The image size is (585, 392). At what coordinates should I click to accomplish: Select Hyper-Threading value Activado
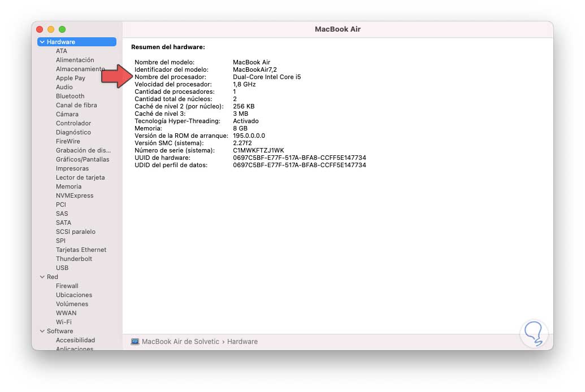pos(246,121)
